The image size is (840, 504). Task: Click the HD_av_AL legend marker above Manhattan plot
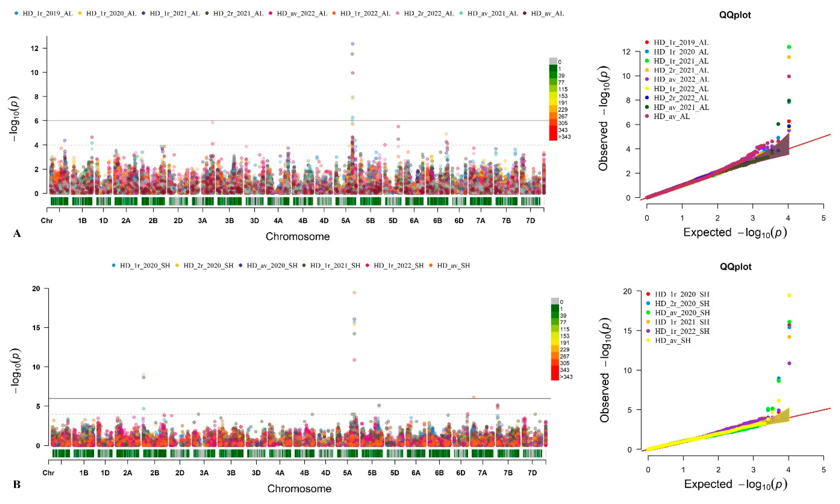tap(524, 13)
